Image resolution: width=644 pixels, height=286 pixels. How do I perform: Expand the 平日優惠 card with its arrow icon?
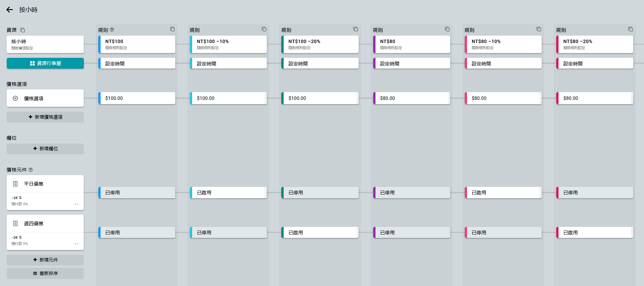76,204
